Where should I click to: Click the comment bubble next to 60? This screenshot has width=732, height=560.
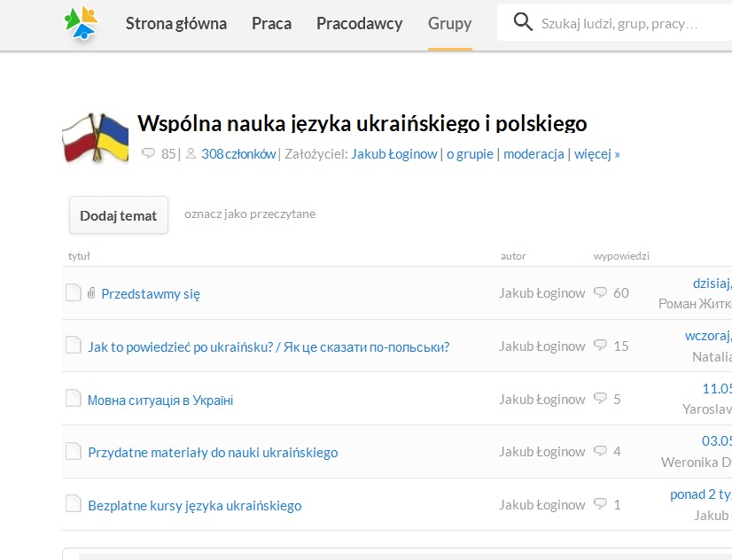(x=600, y=292)
